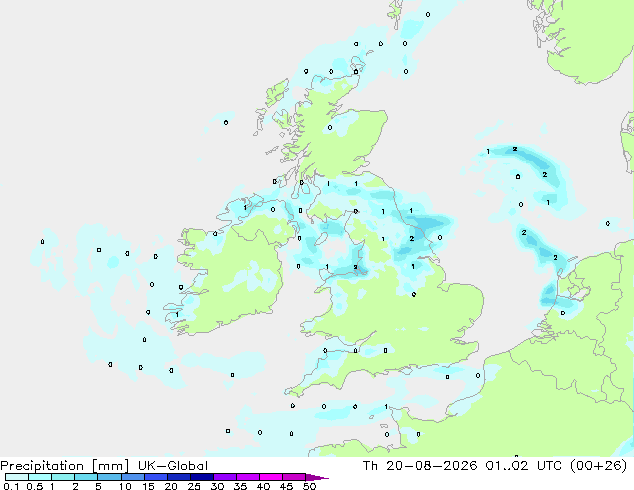This screenshot has height=490, width=634.
Task: Select the 20–25 mm legend swatch
Action: (178, 477)
